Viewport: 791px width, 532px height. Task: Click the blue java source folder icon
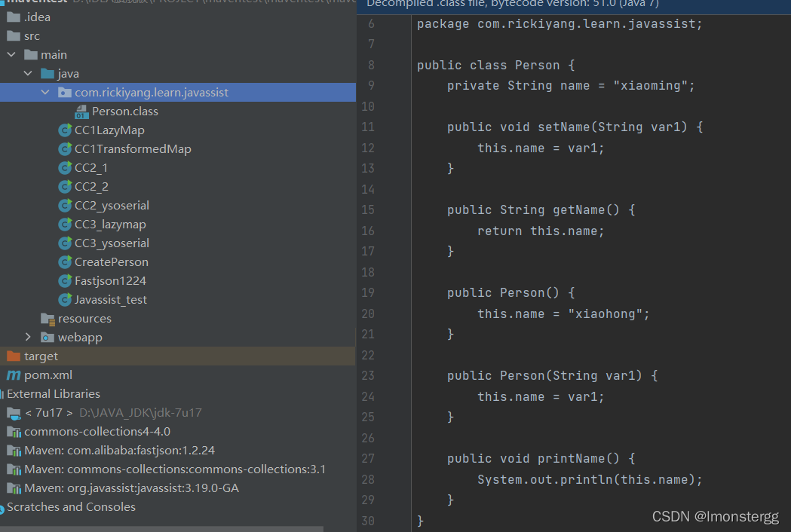(x=48, y=74)
